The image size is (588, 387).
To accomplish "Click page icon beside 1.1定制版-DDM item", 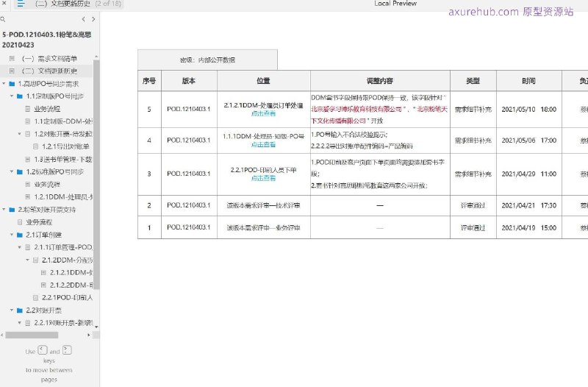I will coord(28,121).
